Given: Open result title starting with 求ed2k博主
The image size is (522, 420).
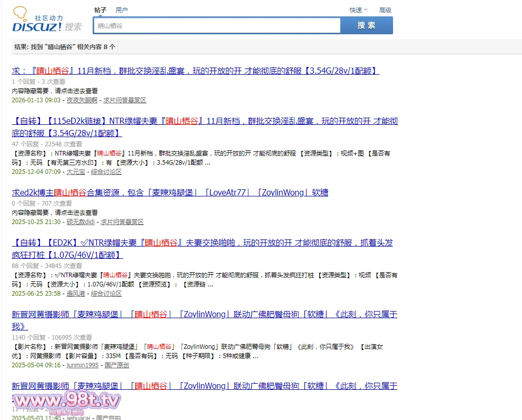Looking at the screenshot, I should 170,192.
